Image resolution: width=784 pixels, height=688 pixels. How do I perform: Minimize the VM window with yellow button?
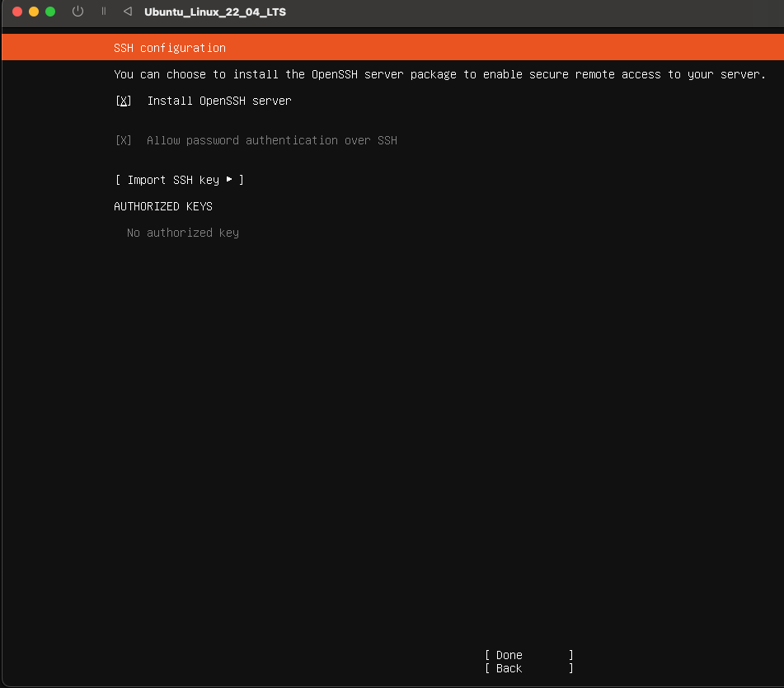(x=34, y=12)
